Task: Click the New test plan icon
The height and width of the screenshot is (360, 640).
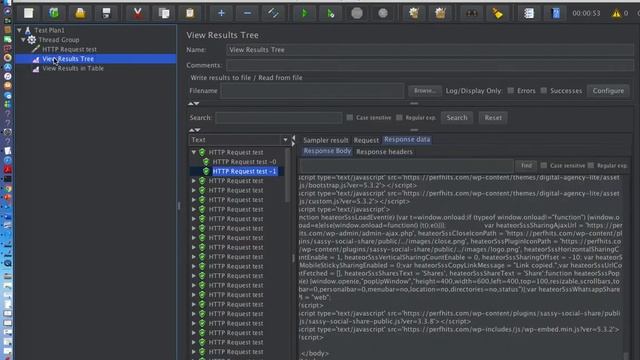Action: point(28,13)
